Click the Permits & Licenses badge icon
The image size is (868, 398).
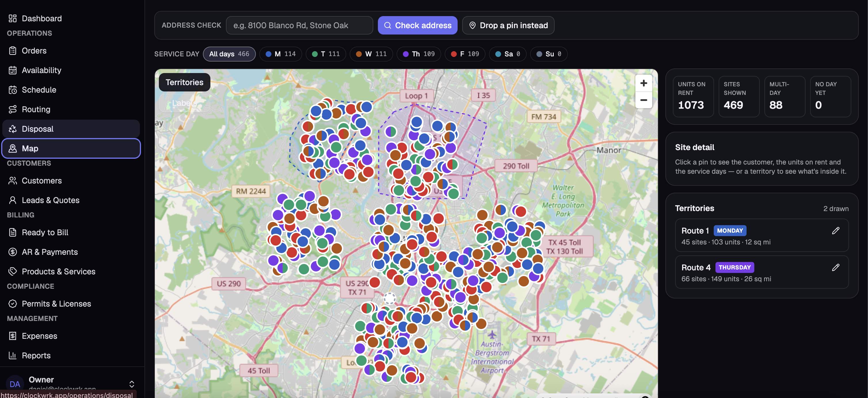(12, 304)
